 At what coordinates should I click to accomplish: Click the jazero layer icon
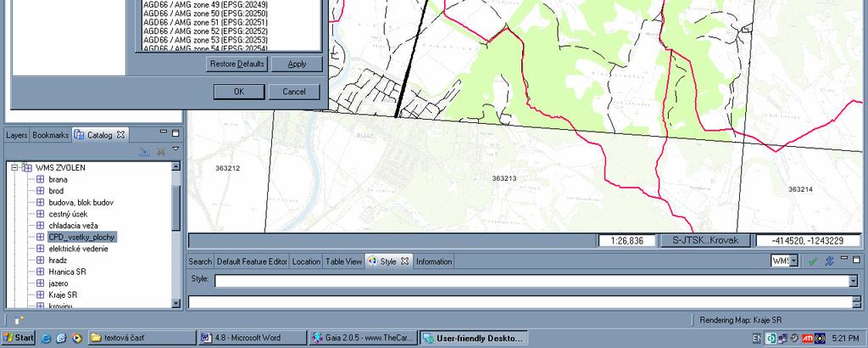(x=40, y=283)
